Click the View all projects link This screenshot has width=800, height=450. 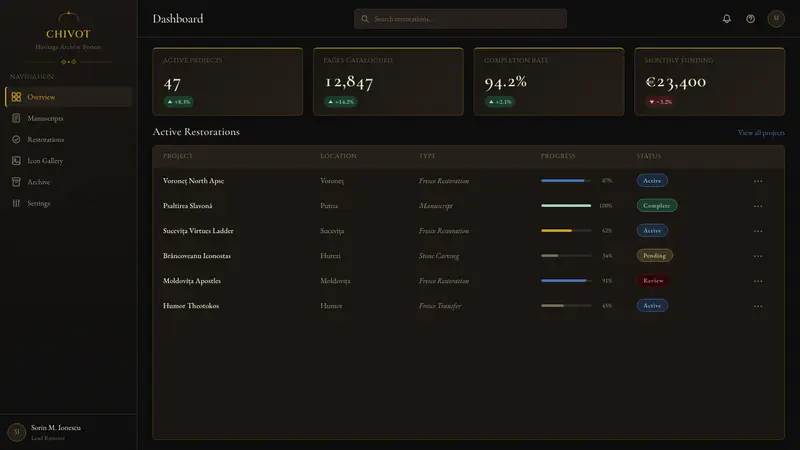coord(761,133)
